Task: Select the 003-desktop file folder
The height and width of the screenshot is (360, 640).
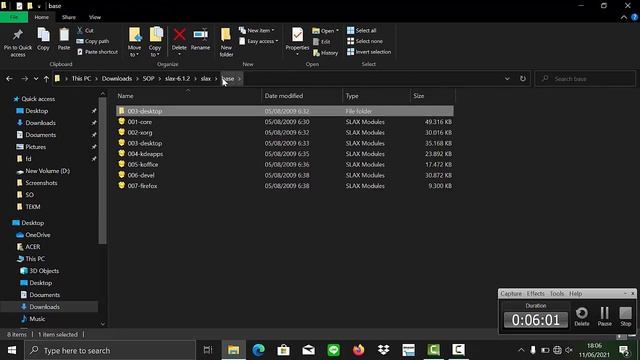Action: pos(284,111)
